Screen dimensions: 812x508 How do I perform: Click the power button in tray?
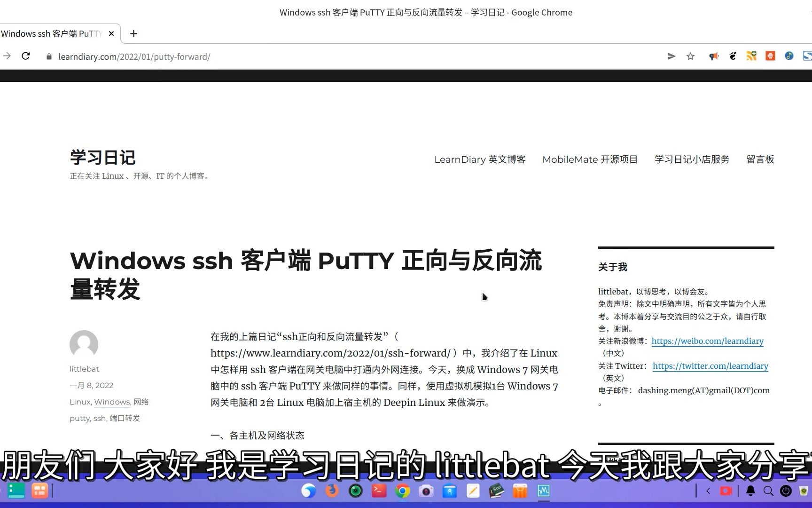tap(786, 491)
